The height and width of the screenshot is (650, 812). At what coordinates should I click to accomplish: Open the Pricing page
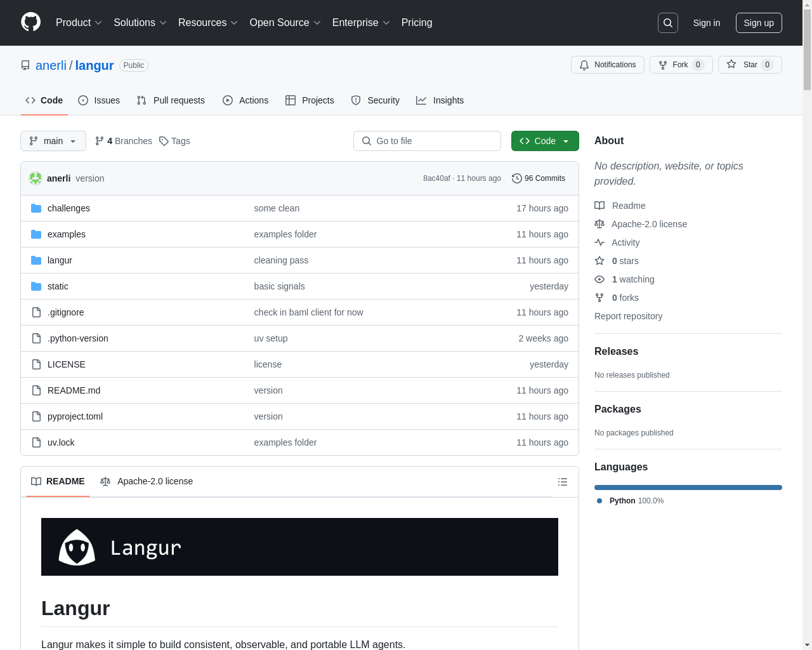(x=417, y=23)
